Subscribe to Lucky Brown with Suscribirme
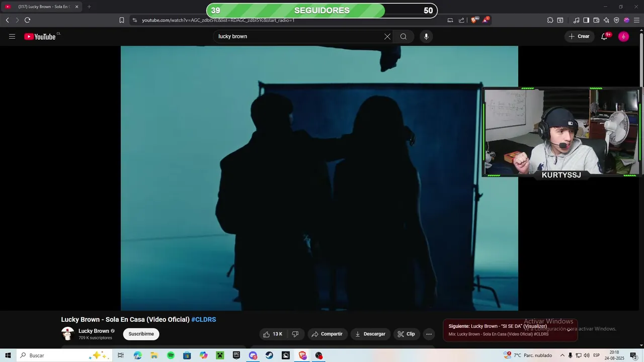The height and width of the screenshot is (362, 644). pos(141,334)
